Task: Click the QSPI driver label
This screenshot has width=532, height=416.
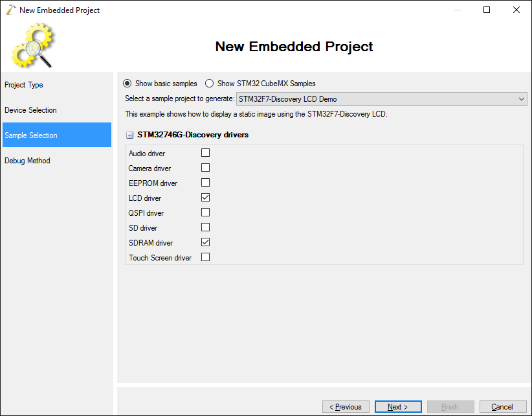Action: click(x=146, y=213)
